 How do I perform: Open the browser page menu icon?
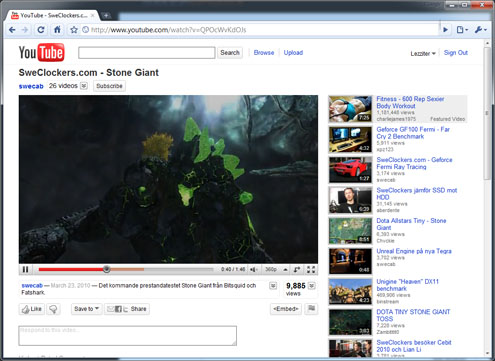tap(462, 30)
